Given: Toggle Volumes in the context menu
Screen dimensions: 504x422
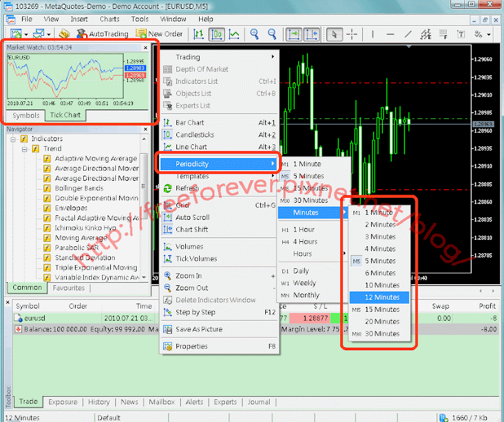Looking at the screenshot, I should 219,246.
